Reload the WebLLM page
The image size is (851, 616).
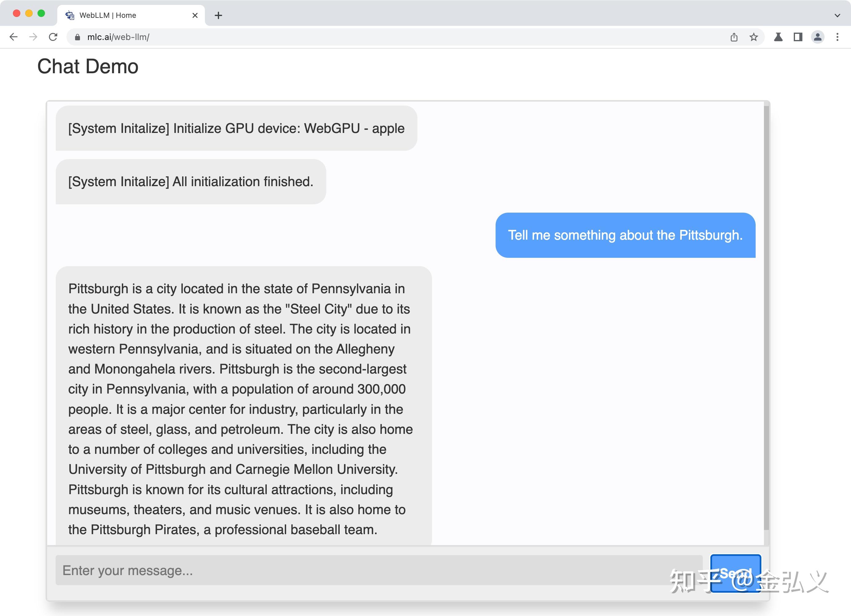(x=53, y=37)
